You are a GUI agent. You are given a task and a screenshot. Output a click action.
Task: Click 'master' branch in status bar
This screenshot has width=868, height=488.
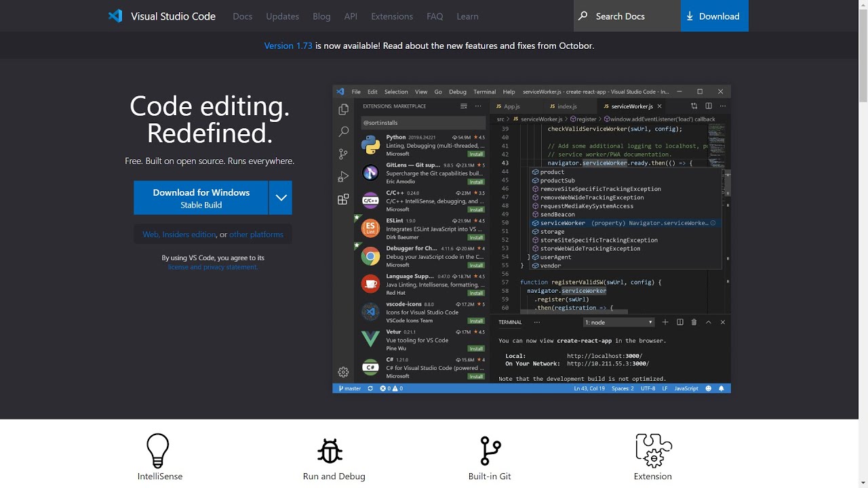click(x=350, y=388)
